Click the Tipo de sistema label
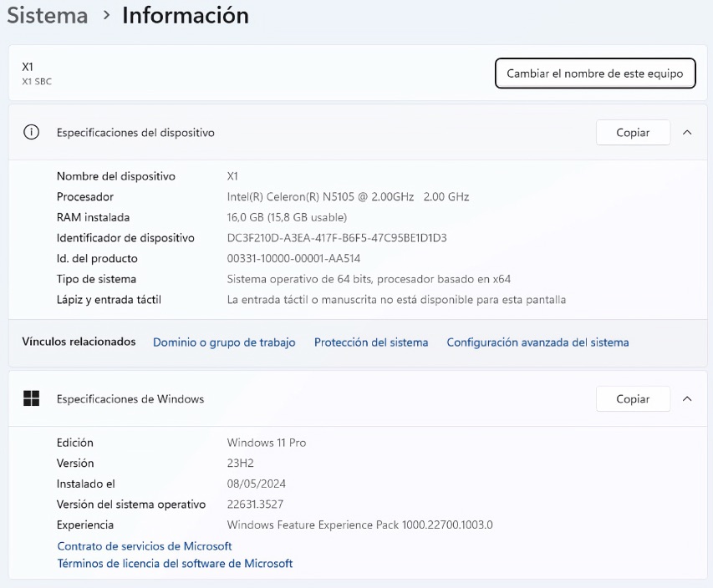Screen dimensions: 713x588 coord(96,279)
